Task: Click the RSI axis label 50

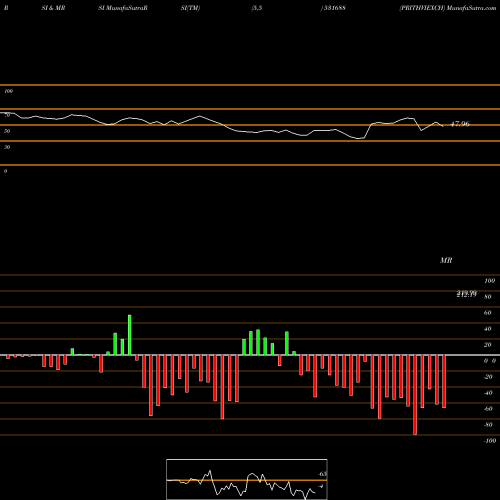Action: pos(7,131)
